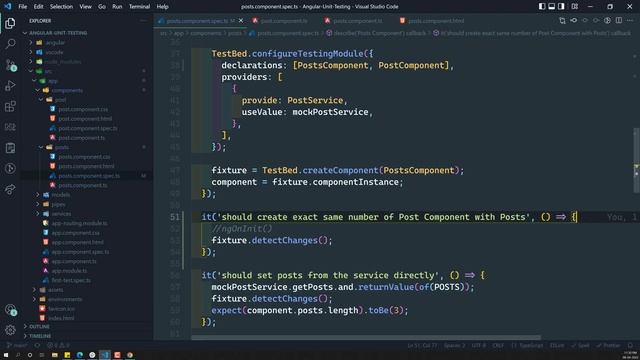Open the Extensions view
Viewport: 640px width, 360px height.
10,106
